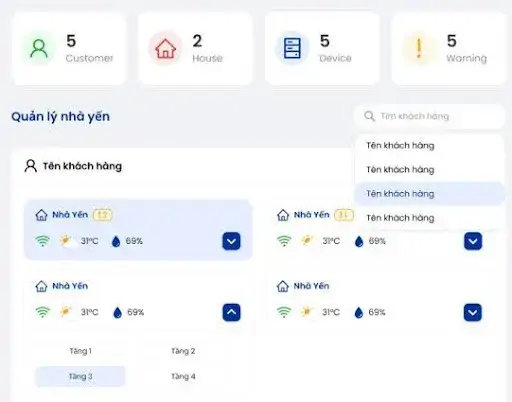Click the yellow warning badge on highlighted Nhà Yến

(103, 215)
